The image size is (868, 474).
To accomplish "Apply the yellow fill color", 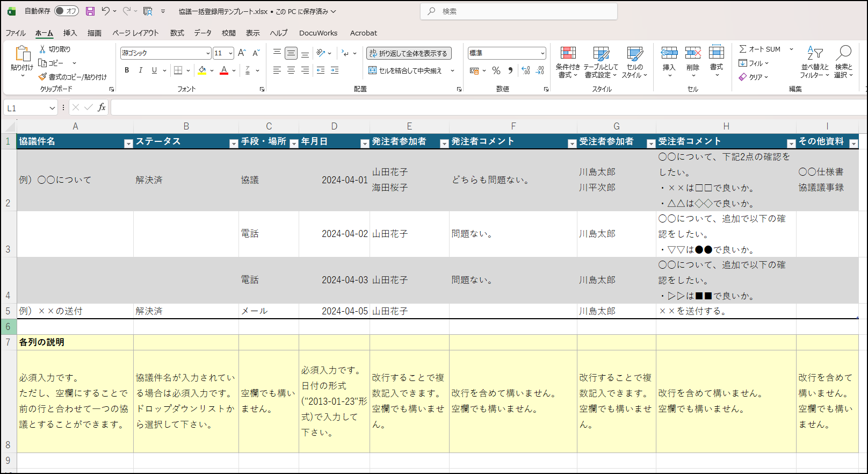I will coord(202,70).
